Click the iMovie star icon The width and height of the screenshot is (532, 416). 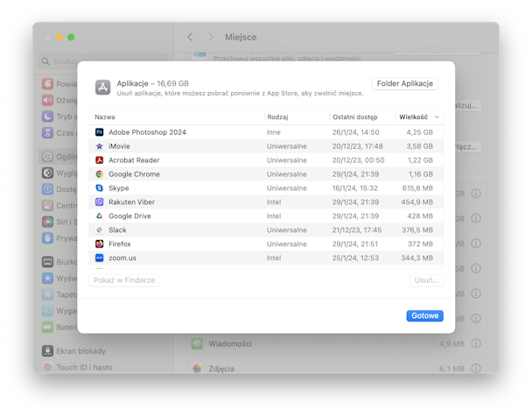[99, 146]
